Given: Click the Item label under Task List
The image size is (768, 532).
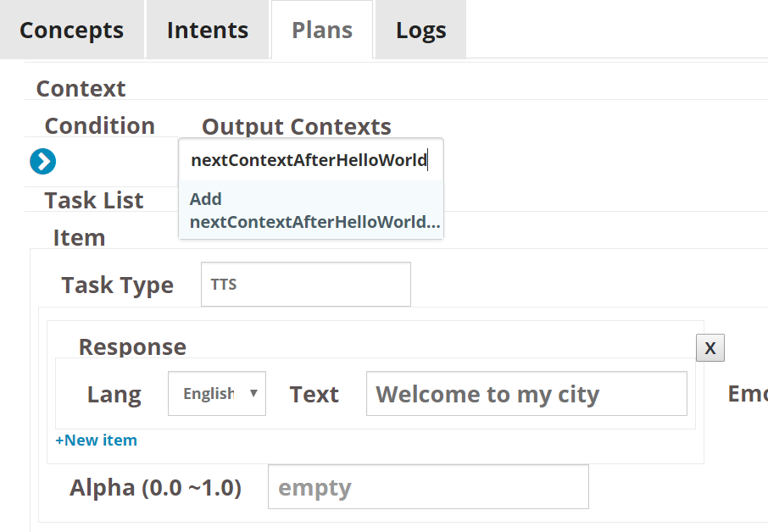Looking at the screenshot, I should coord(79,238).
